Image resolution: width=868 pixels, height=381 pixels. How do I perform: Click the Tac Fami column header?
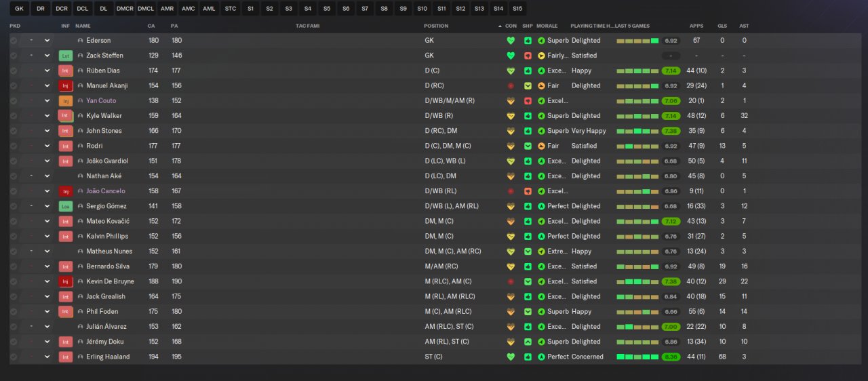[307, 26]
